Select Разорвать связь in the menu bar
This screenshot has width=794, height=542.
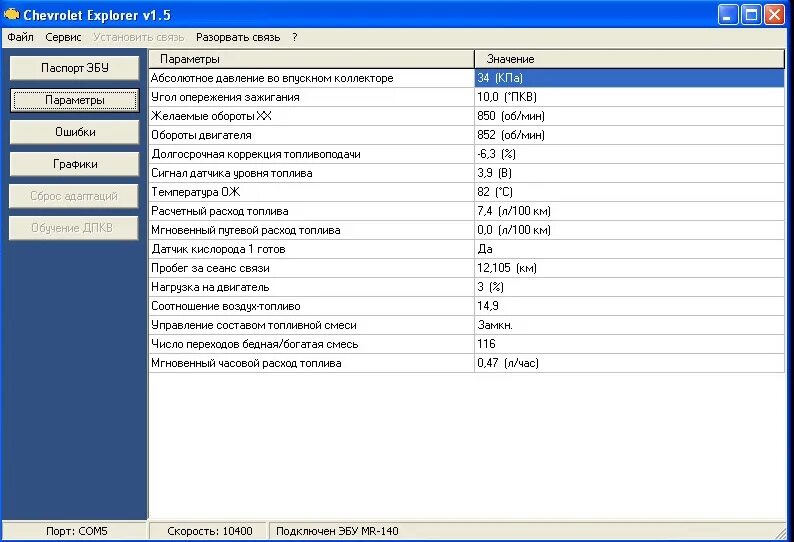click(x=238, y=37)
